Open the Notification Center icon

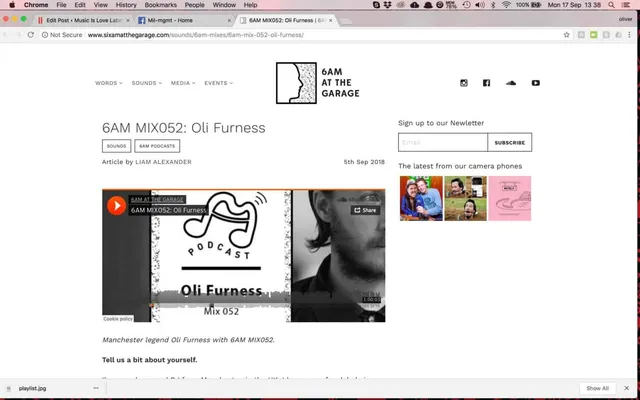[627, 5]
